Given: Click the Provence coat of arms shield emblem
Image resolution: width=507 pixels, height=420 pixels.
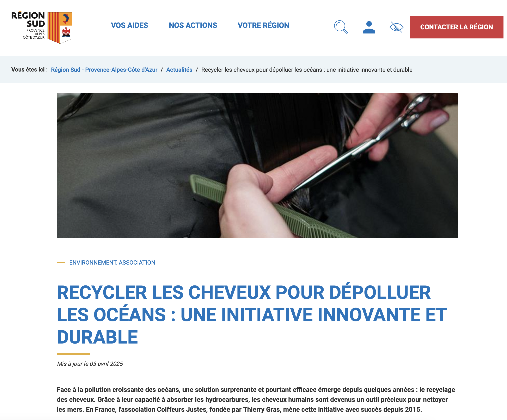Looking at the screenshot, I should [60, 28].
